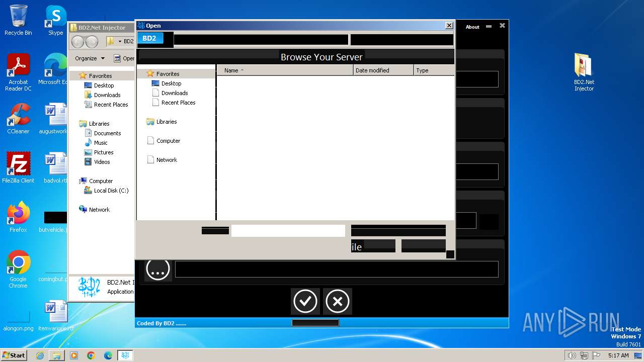Select Network in Explorer sidebar
This screenshot has width=644, height=362.
(99, 210)
